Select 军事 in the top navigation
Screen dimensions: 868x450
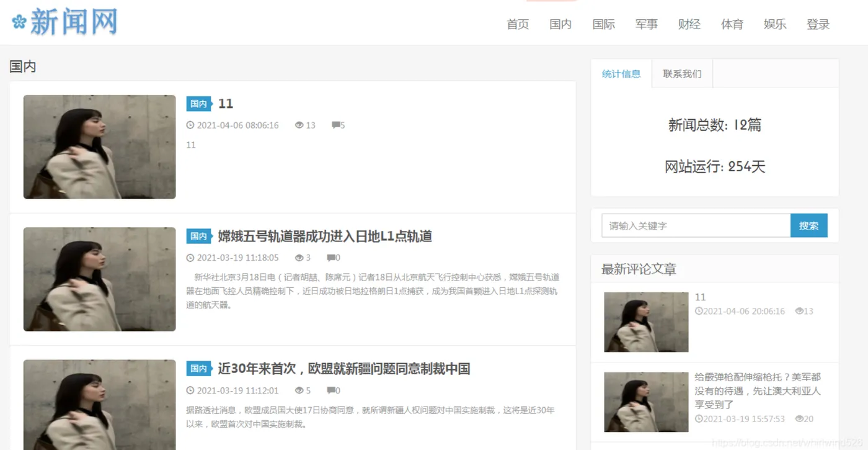pyautogui.click(x=646, y=24)
